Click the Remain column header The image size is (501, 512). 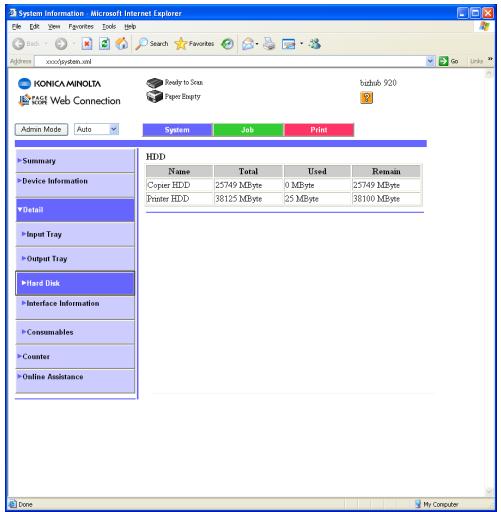click(x=386, y=171)
